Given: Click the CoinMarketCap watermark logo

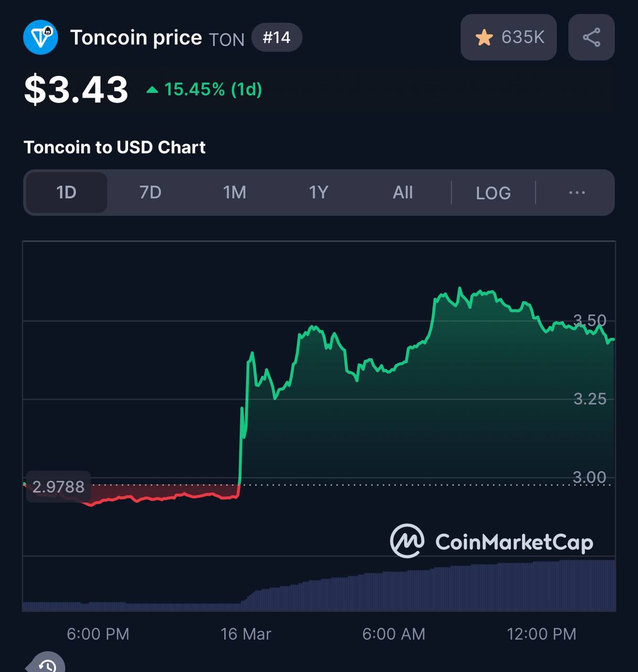Looking at the screenshot, I should point(492,541).
